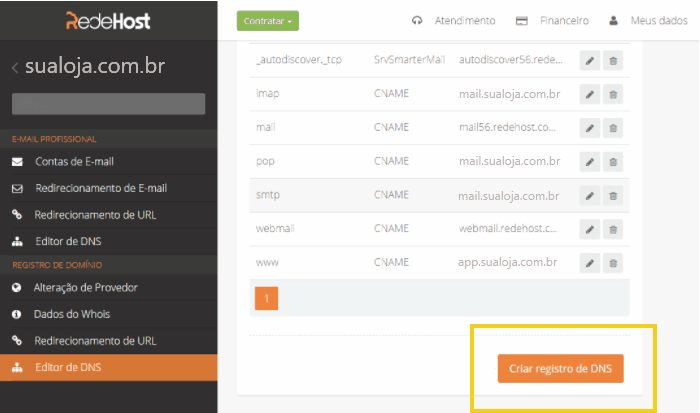Open Atendimento support menu

coord(453,20)
